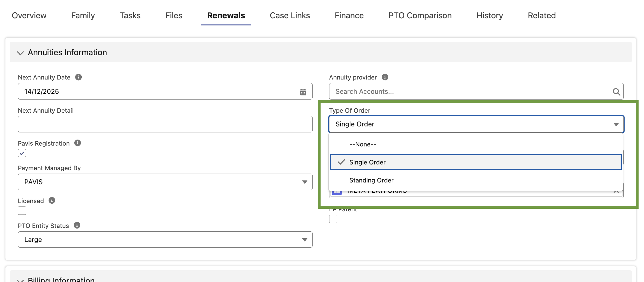
Task: Click info icon beside PTO Entity Status
Action: tap(77, 225)
